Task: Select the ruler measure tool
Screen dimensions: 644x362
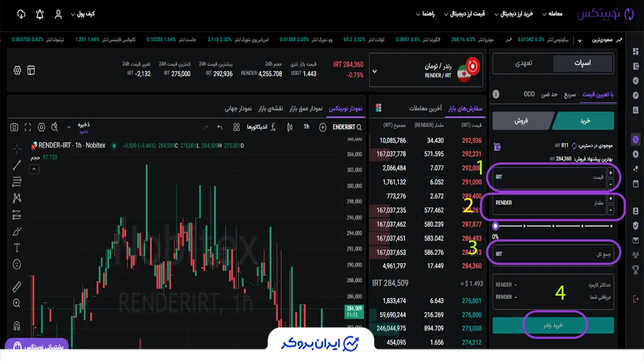Action: 17,287
